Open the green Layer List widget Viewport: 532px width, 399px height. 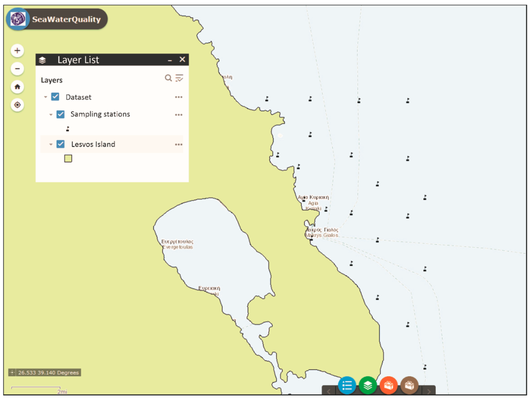(x=368, y=386)
